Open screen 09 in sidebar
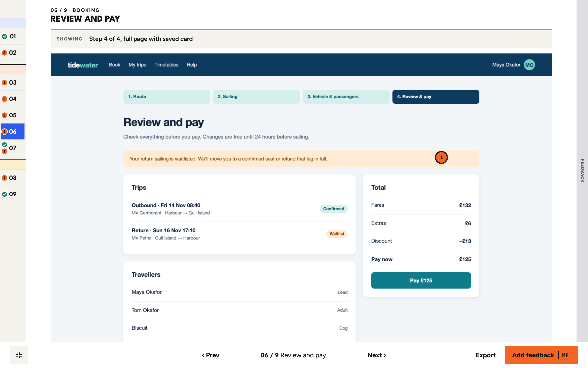Screen dimensions: 588x368 pyautogui.click(x=13, y=194)
